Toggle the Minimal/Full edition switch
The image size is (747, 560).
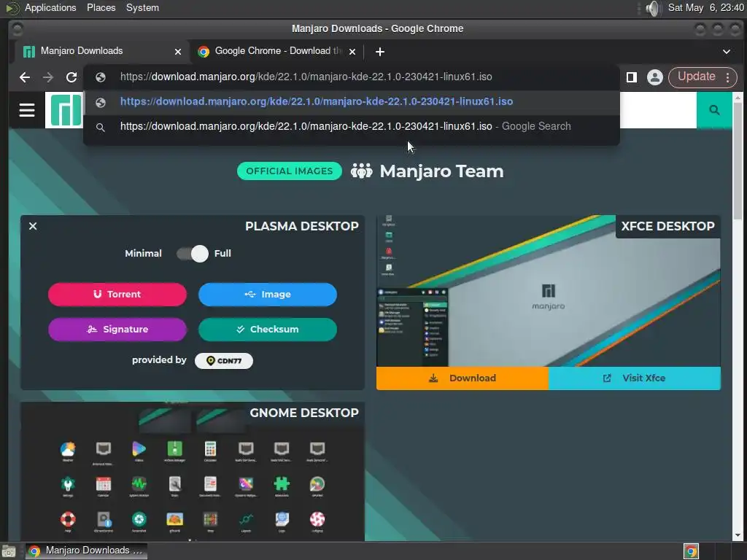click(193, 253)
